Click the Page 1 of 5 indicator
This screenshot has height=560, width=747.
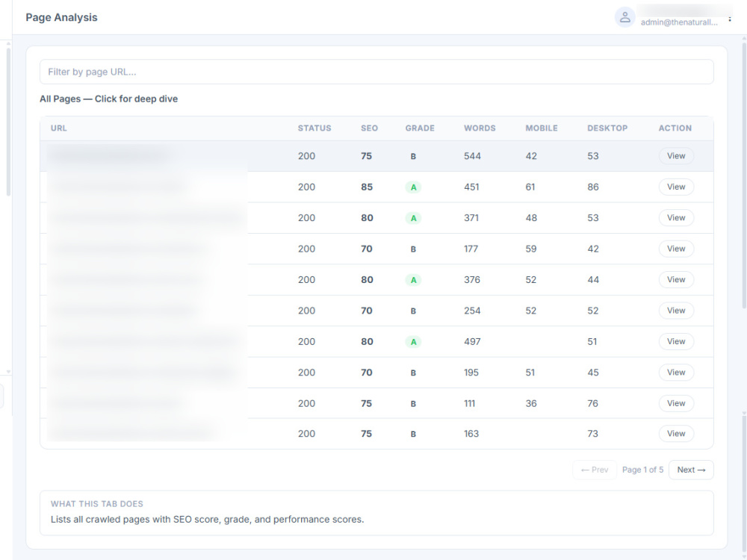tap(642, 470)
